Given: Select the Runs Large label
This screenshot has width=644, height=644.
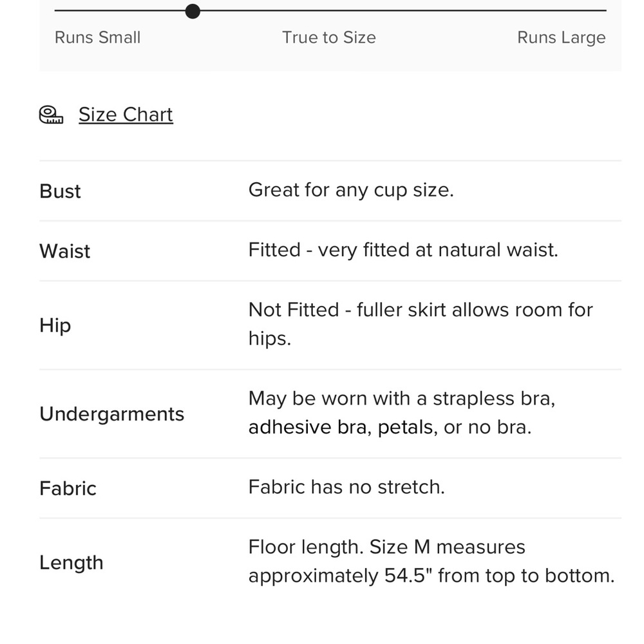Looking at the screenshot, I should click(x=562, y=37).
